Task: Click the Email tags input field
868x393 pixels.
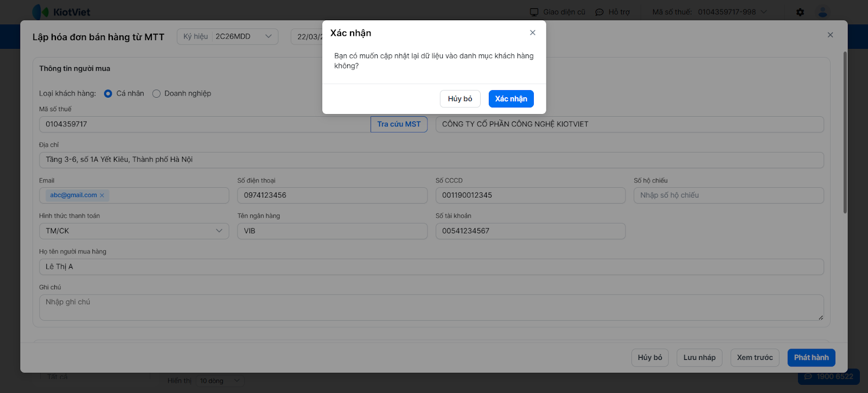Action: 134,195
